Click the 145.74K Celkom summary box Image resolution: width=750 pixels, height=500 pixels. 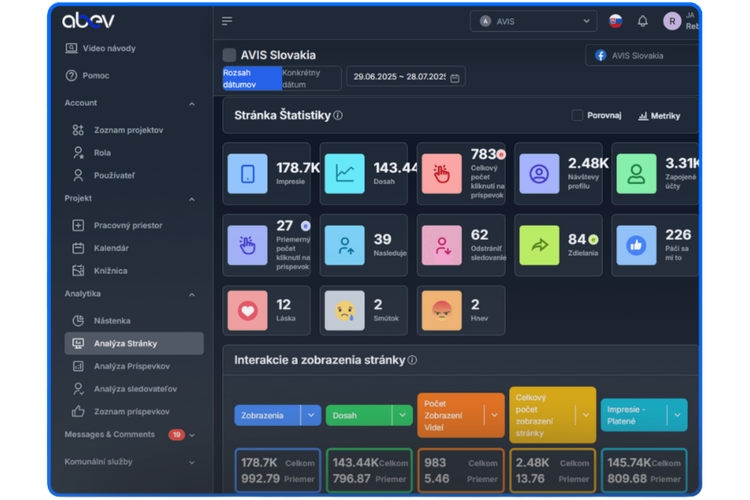click(x=644, y=471)
